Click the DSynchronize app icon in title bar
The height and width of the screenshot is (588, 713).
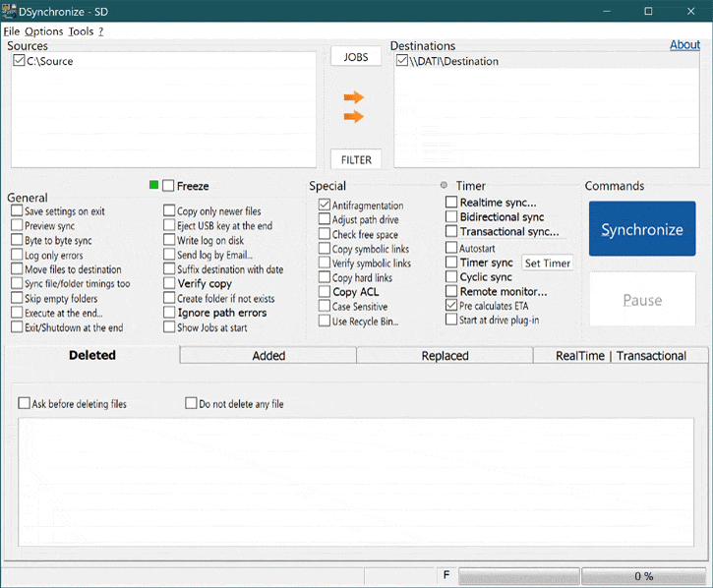[9, 11]
